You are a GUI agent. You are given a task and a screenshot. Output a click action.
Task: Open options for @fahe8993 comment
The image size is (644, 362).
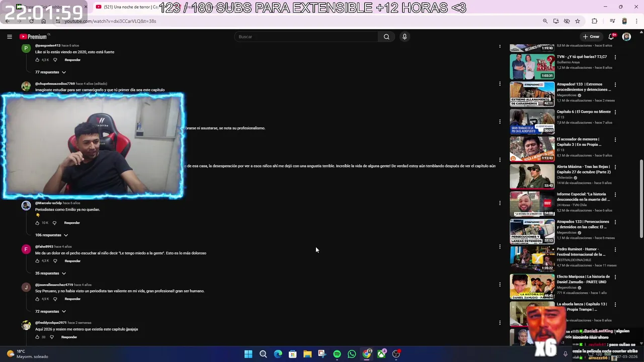click(x=500, y=246)
